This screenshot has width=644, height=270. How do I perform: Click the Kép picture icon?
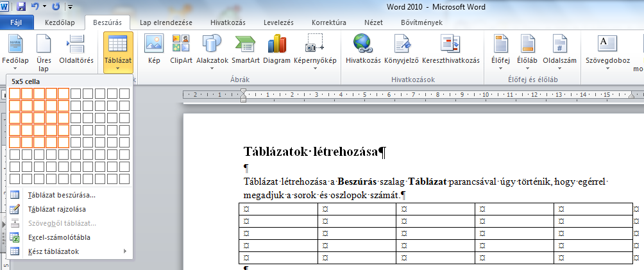pos(154,44)
